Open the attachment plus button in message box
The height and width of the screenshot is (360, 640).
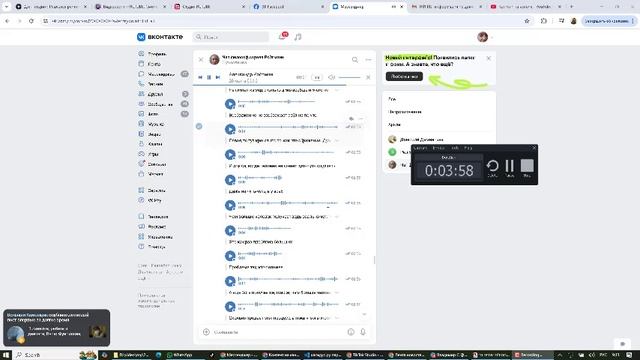tap(206, 332)
